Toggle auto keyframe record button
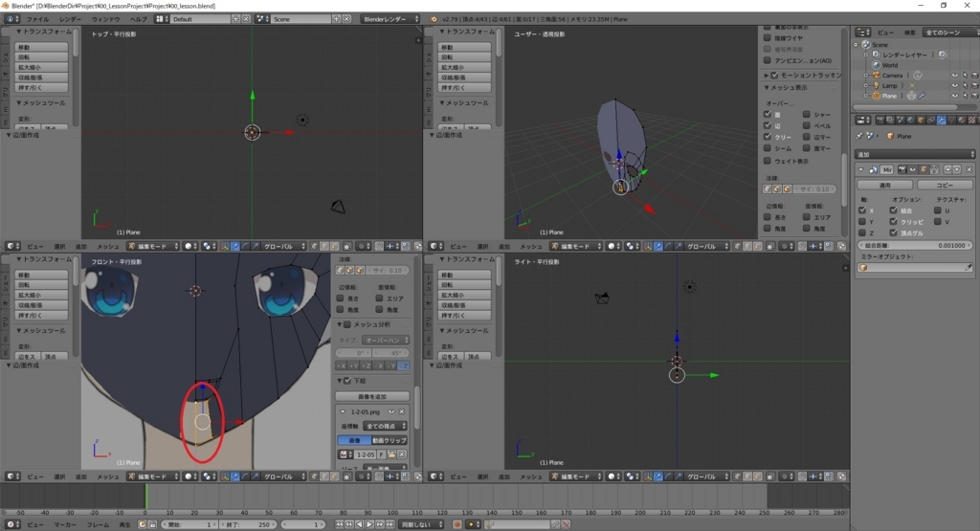980x531 pixels. point(457,524)
